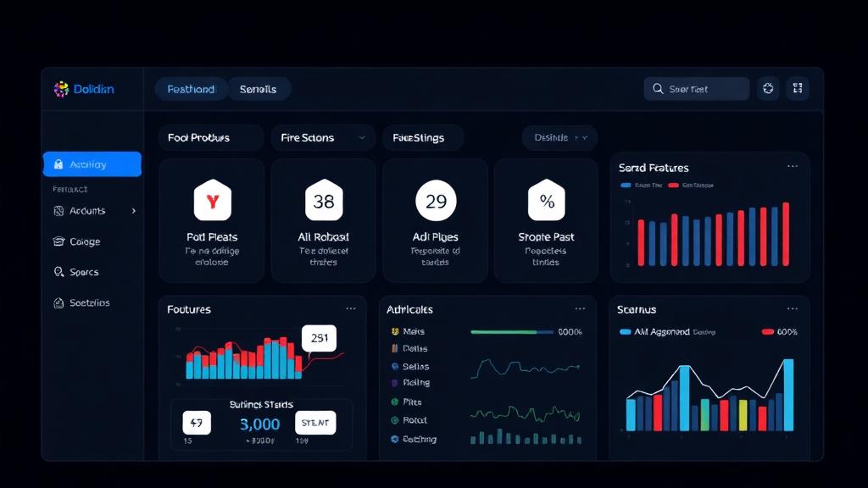Click the 47 lightning button
Viewport: 868px width, 488px height.
click(197, 423)
